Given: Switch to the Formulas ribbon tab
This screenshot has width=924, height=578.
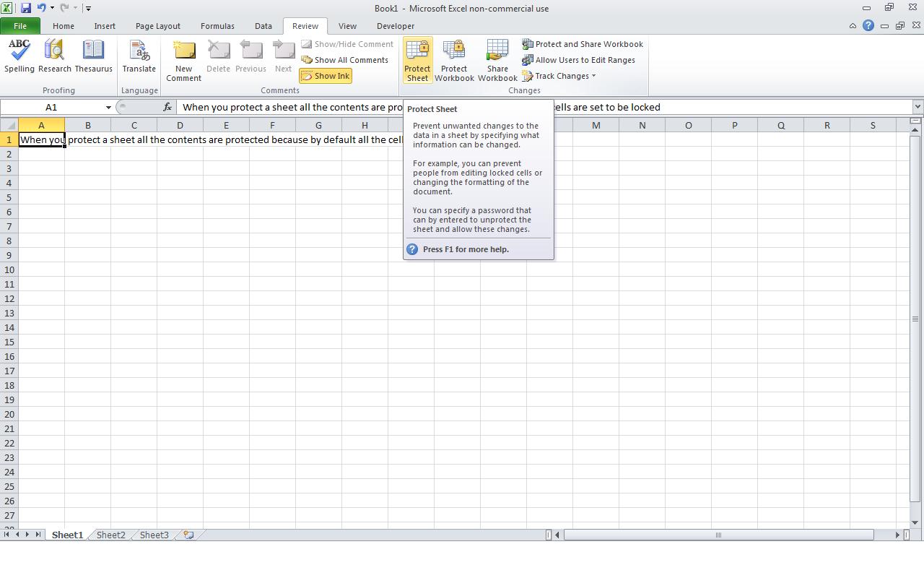Looking at the screenshot, I should (x=217, y=25).
